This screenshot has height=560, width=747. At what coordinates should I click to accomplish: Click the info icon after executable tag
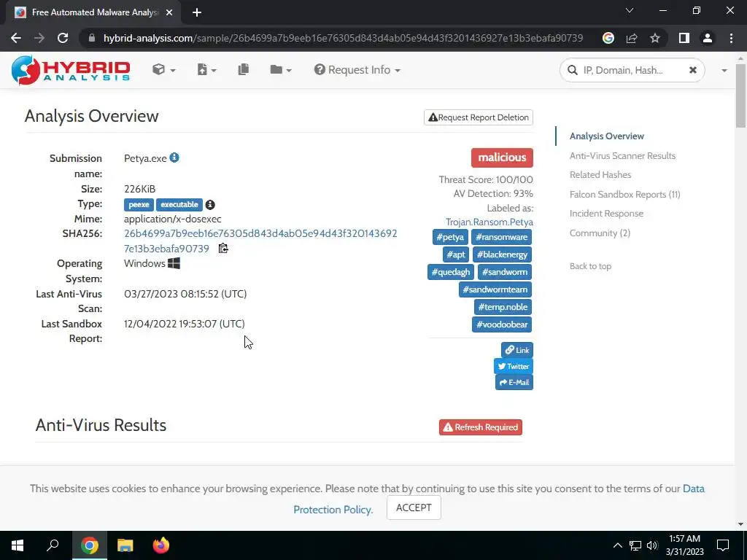[x=210, y=205]
